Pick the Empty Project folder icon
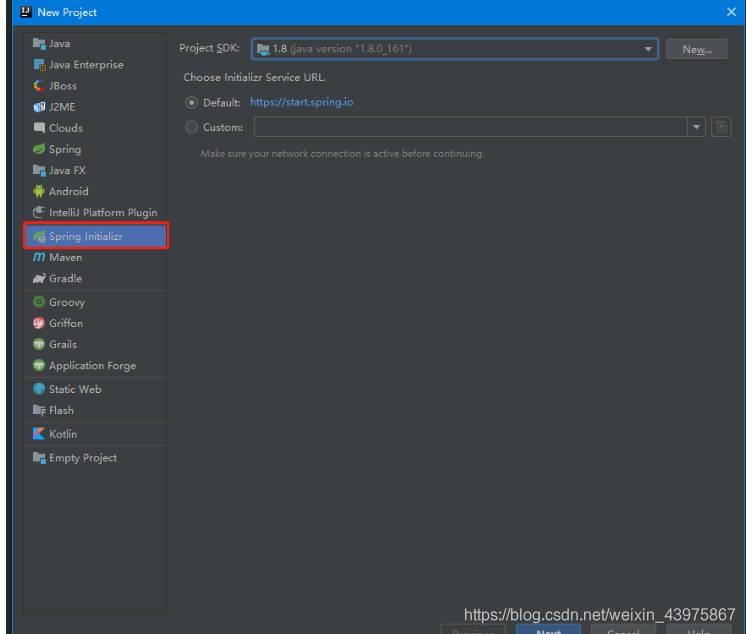 [39, 458]
